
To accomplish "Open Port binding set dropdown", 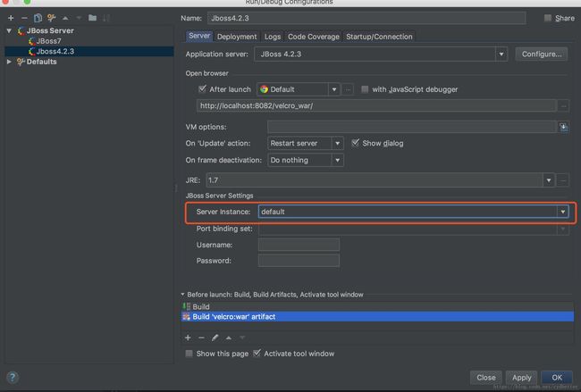I will 562,229.
